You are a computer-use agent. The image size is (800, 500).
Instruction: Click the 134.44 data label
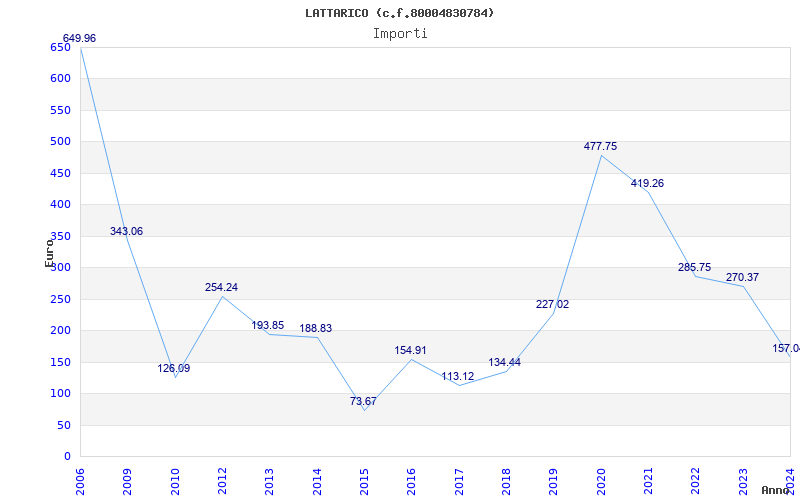[505, 362]
